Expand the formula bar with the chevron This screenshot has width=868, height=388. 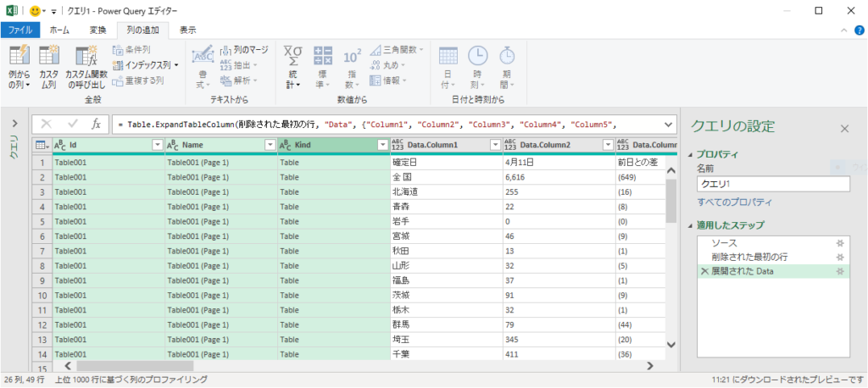tap(667, 125)
